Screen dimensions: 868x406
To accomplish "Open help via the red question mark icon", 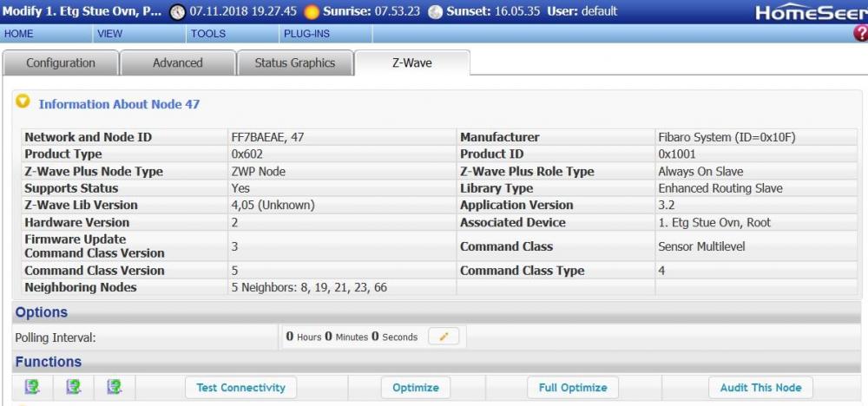I will tap(860, 34).
